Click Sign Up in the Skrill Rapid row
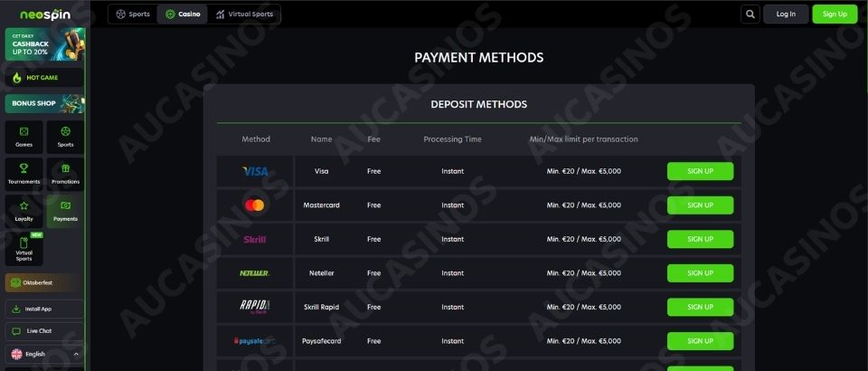This screenshot has height=371, width=868. pyautogui.click(x=700, y=308)
